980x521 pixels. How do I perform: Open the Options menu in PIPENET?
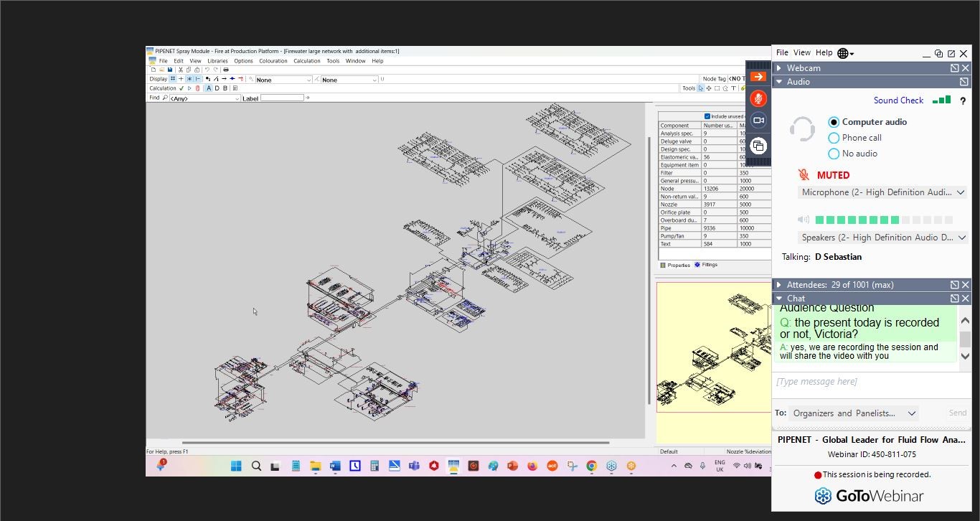click(243, 61)
